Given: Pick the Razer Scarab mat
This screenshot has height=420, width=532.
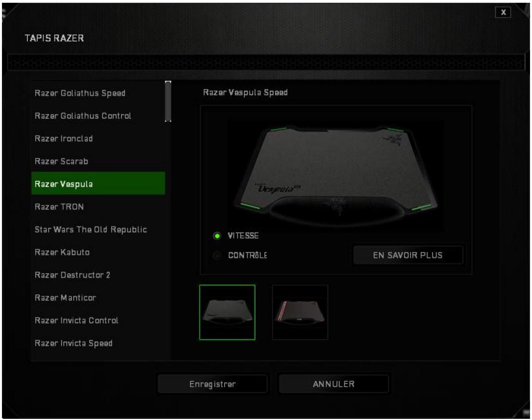Looking at the screenshot, I should coord(98,161).
